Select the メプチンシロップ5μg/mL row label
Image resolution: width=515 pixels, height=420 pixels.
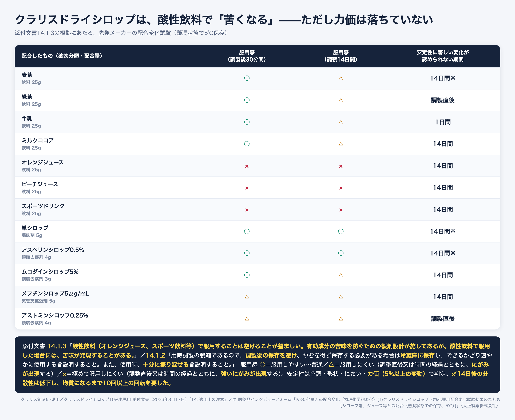tap(55, 293)
